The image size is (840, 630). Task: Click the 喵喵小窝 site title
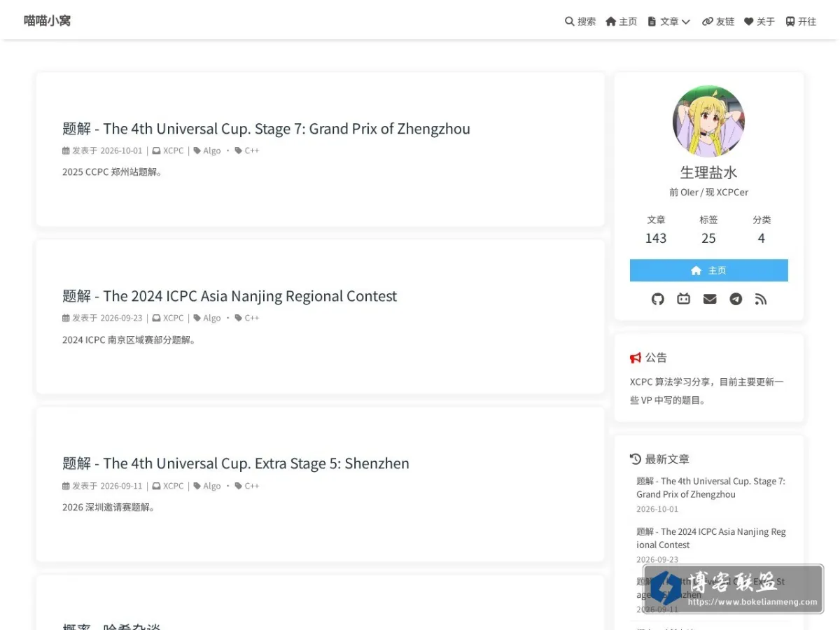47,21
